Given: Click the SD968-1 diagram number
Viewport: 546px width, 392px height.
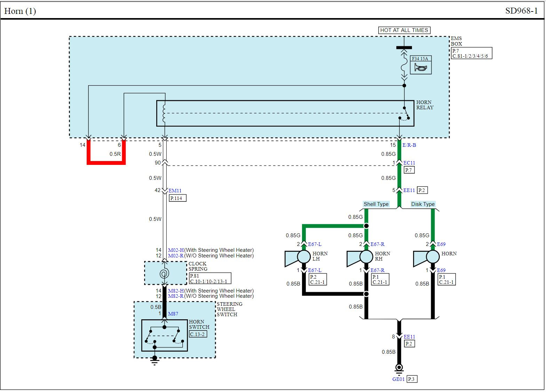Looking at the screenshot, I should (522, 11).
